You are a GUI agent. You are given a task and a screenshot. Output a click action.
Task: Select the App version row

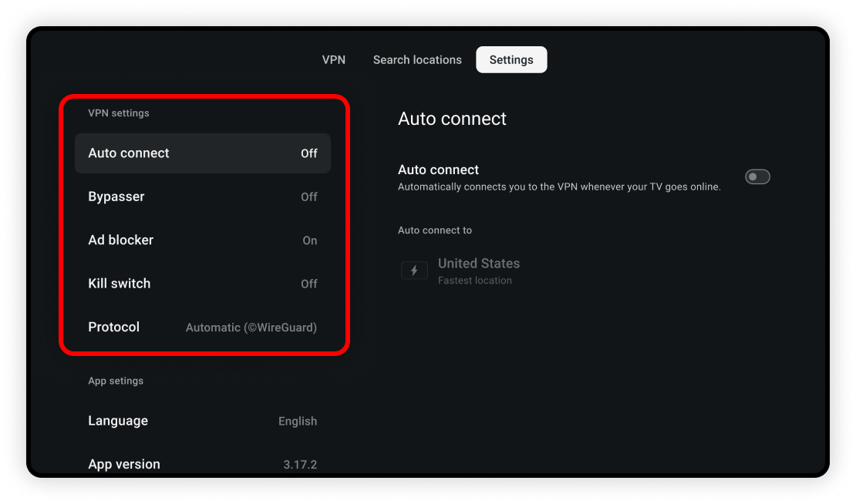pyautogui.click(x=203, y=464)
